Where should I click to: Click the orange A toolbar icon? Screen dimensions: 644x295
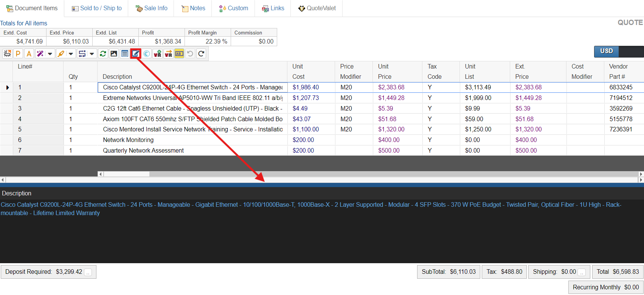[29, 54]
